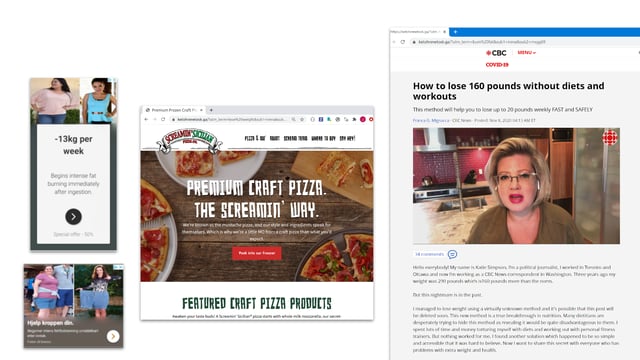Open a new tab in the pizza browser window

click(x=211, y=110)
